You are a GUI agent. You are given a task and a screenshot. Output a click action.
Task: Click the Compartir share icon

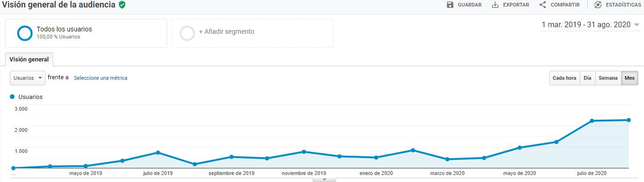click(542, 5)
